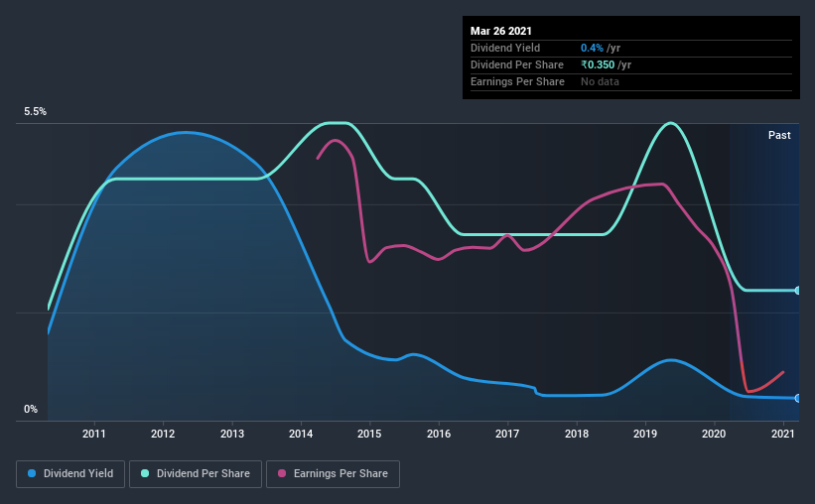Click the 2014 x-axis label
The height and width of the screenshot is (504, 815).
coord(301,434)
